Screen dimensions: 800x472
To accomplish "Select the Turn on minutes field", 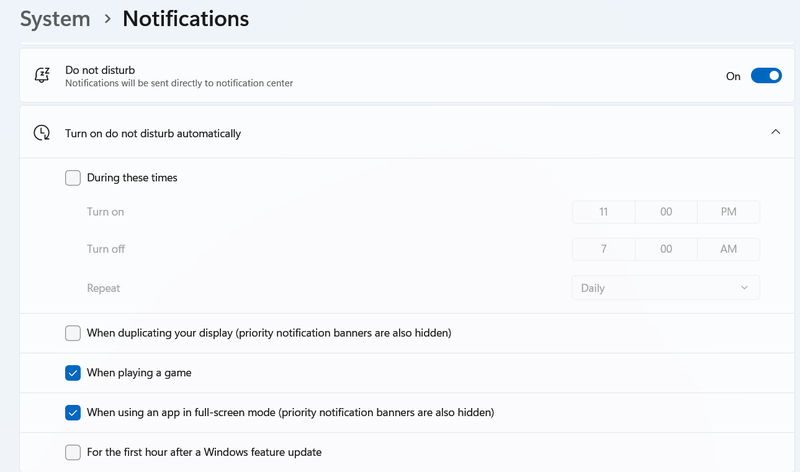I will tap(666, 212).
